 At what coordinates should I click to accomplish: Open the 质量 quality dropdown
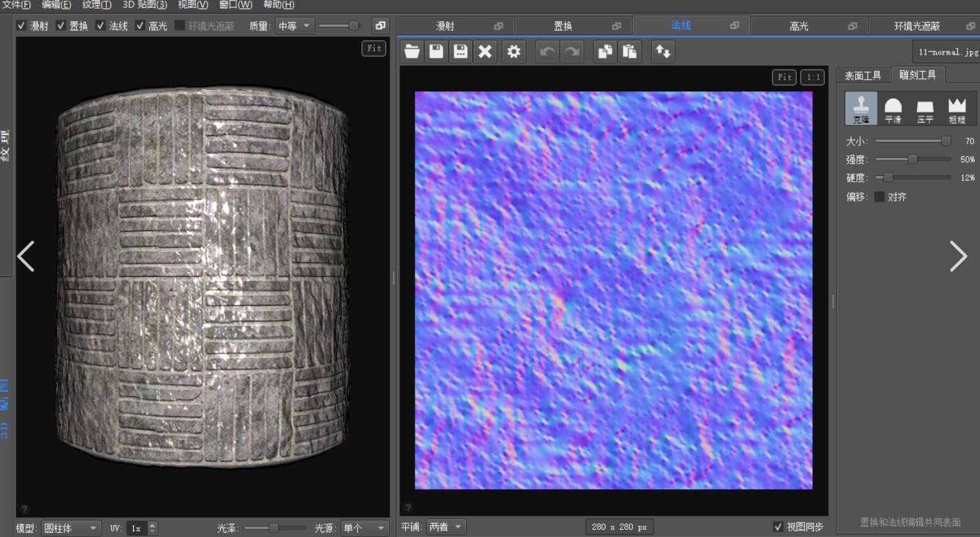pos(294,26)
